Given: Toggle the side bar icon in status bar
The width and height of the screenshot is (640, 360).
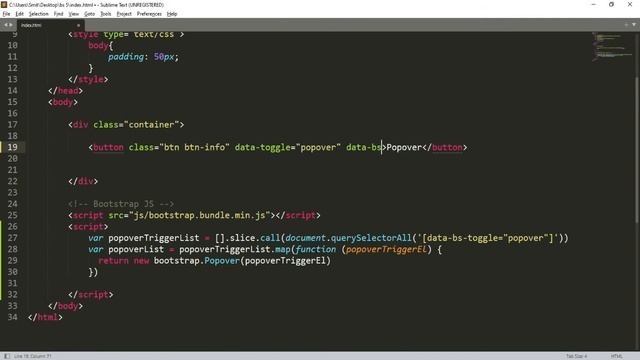Looking at the screenshot, I should [x=7, y=356].
